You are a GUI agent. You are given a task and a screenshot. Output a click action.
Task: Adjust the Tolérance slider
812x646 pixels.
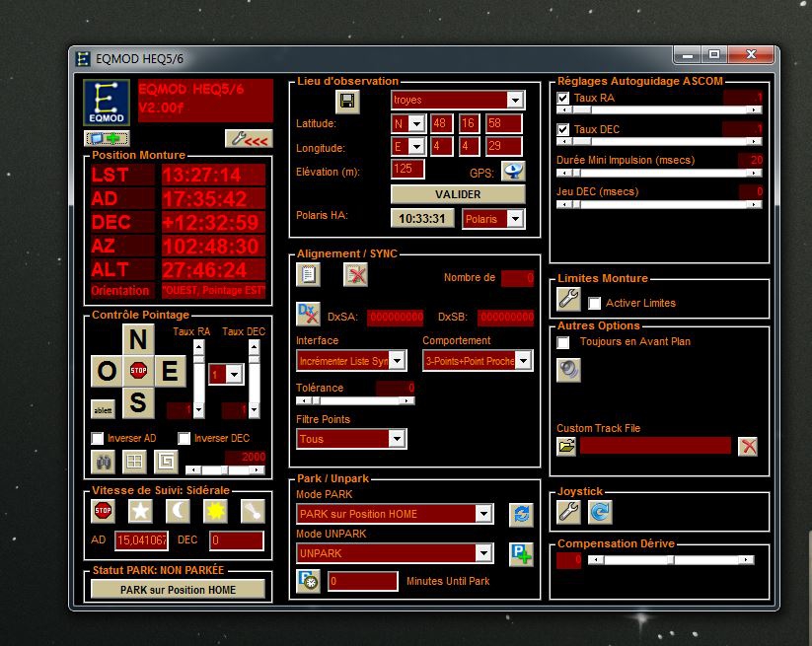pos(355,400)
